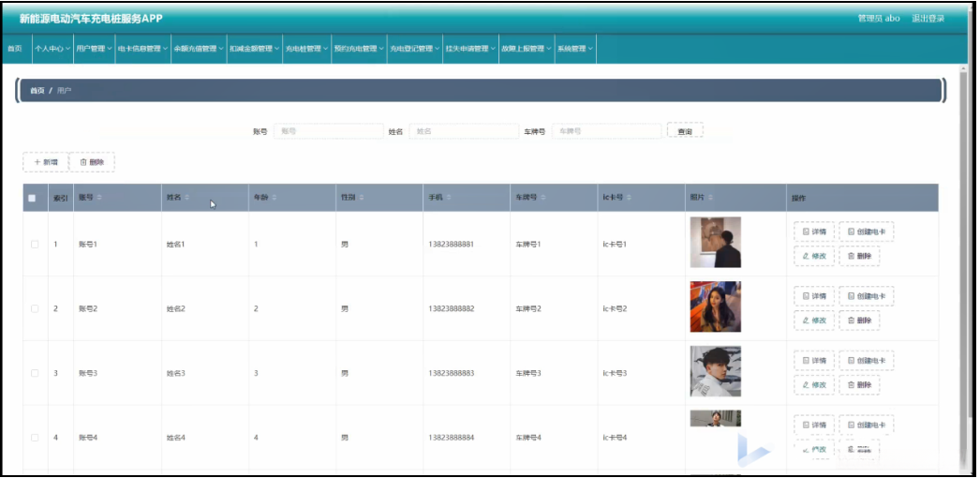This screenshot has height=478, width=980.
Task: Click phone number 13823888881
Action: pos(452,245)
